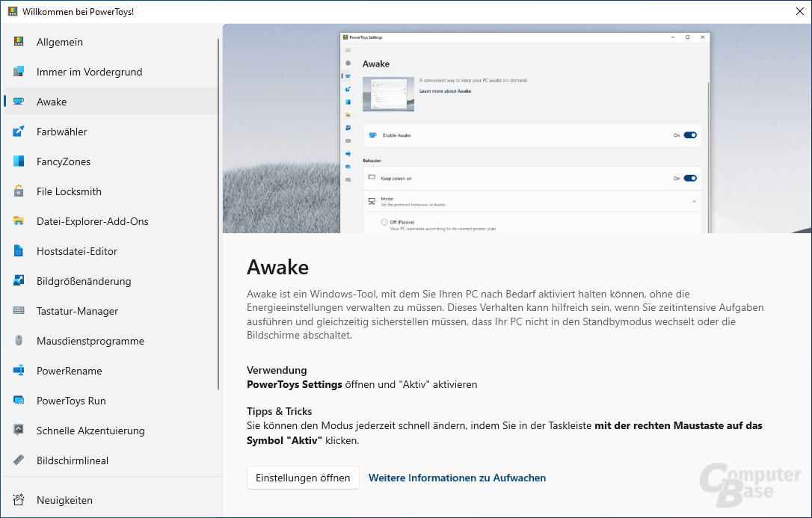Click the Immer im Vordergrund icon
The width and height of the screenshot is (812, 518).
pos(19,72)
